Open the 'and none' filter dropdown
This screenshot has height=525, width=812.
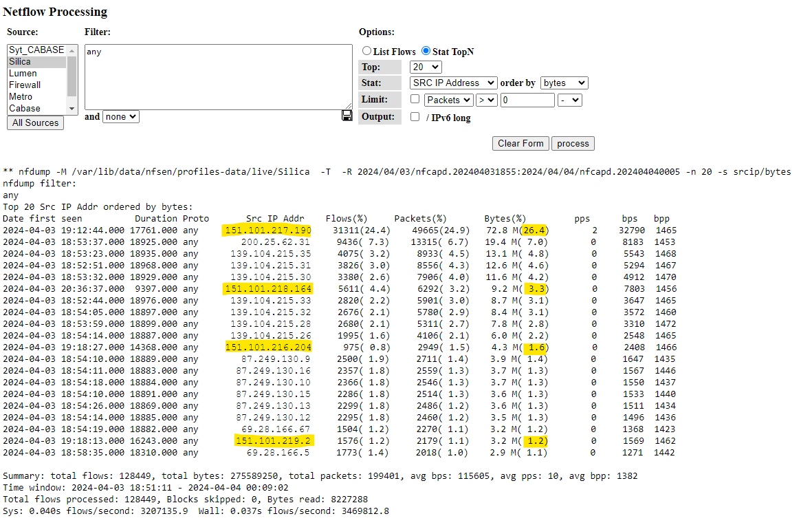coord(120,117)
